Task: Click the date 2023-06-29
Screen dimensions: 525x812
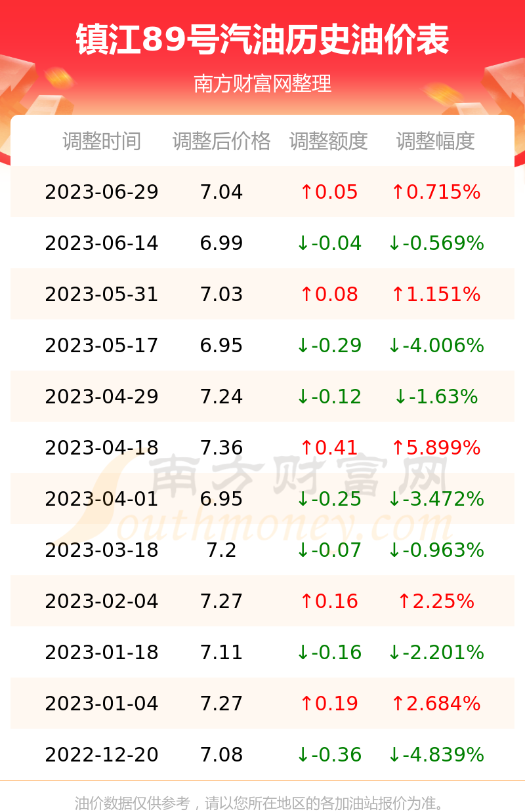Action: 102,192
